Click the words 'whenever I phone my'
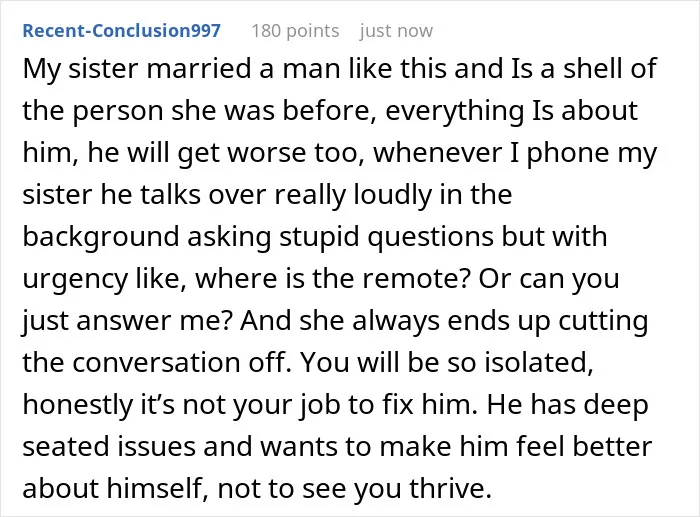Viewport: 700px width, 517px height. click(515, 153)
